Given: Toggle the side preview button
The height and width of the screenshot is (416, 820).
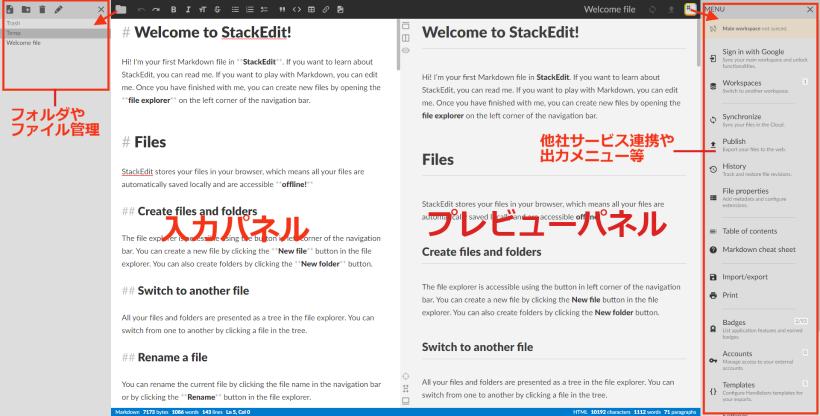Looking at the screenshot, I should point(406,38).
